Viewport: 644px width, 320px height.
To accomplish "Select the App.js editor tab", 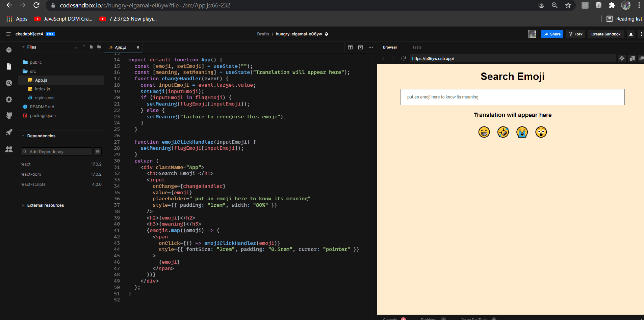I will pyautogui.click(x=120, y=48).
